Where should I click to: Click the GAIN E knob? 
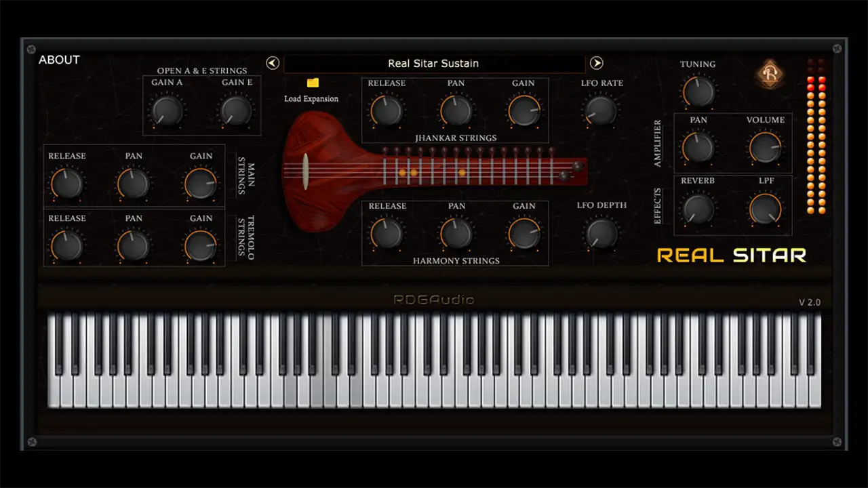pos(236,110)
